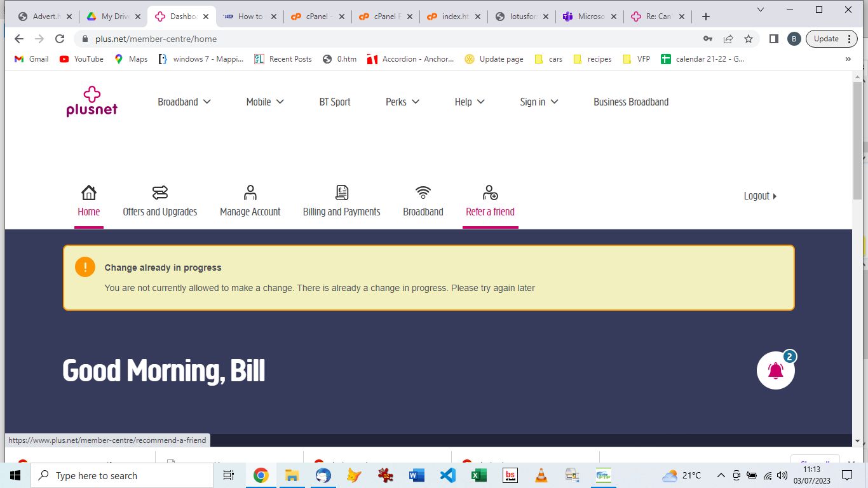Viewport: 868px width, 488px height.
Task: Expand the Help dropdown menu
Action: (x=470, y=102)
